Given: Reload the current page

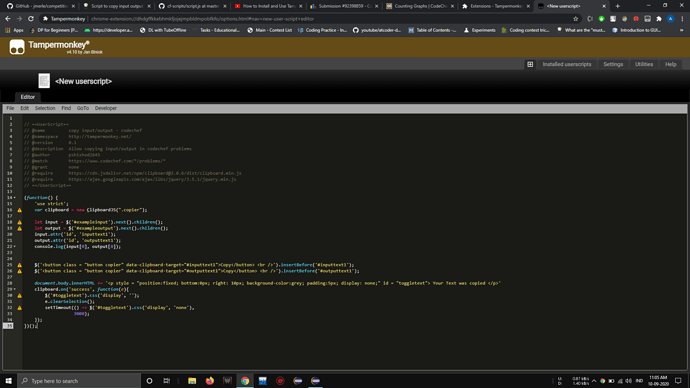Looking at the screenshot, I should [30, 19].
